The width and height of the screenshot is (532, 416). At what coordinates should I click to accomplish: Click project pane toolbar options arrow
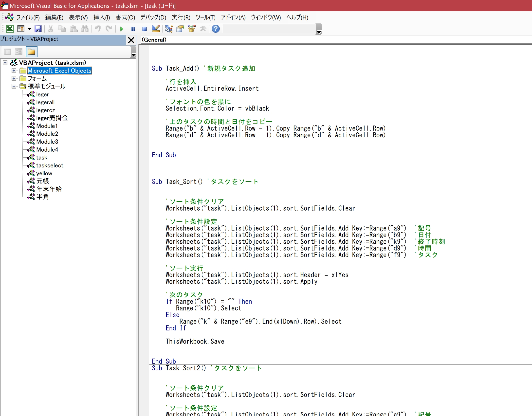[133, 52]
